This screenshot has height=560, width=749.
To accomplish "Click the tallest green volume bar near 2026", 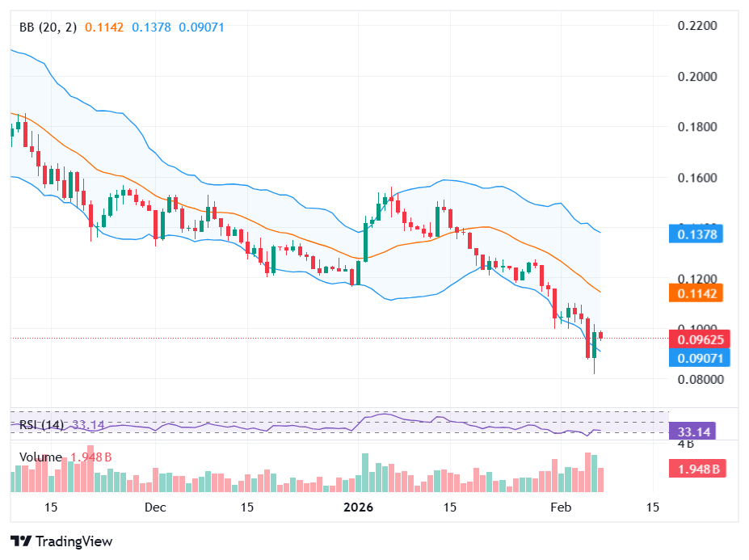I will pos(365,473).
